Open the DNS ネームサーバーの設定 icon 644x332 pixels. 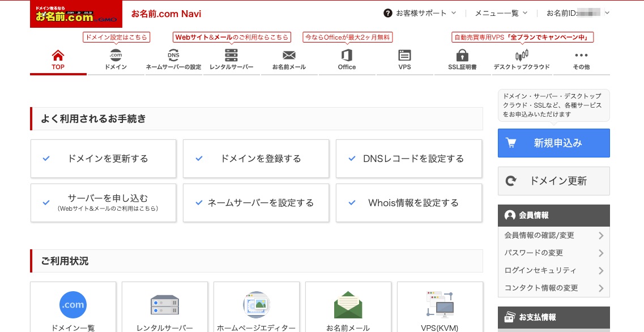[x=173, y=55]
